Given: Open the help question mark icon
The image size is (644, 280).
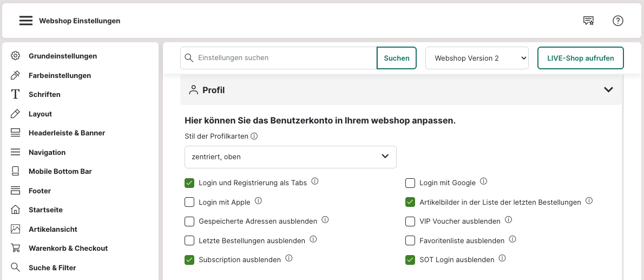Looking at the screenshot, I should tap(618, 21).
